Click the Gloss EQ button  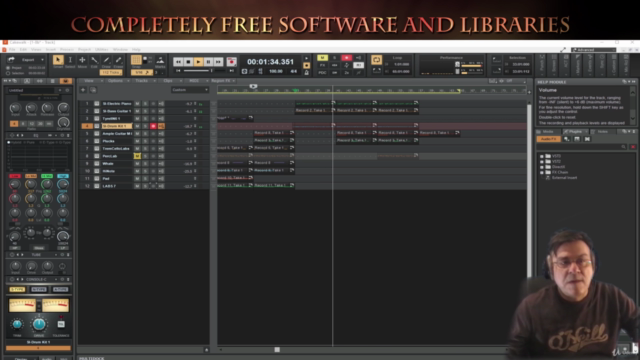(x=39, y=248)
